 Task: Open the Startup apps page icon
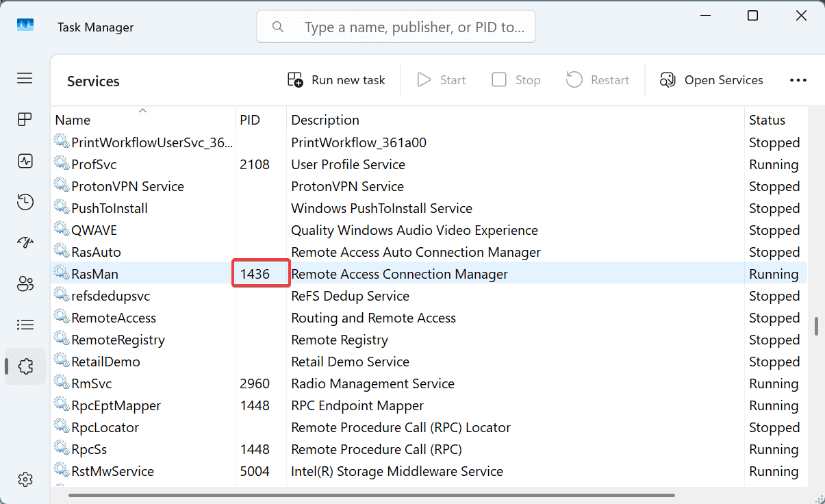click(25, 242)
